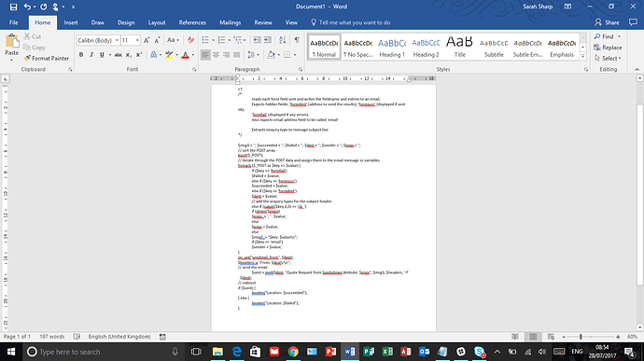This screenshot has width=644, height=361.
Task: Switch to the Insert ribbon tab
Action: (x=71, y=22)
